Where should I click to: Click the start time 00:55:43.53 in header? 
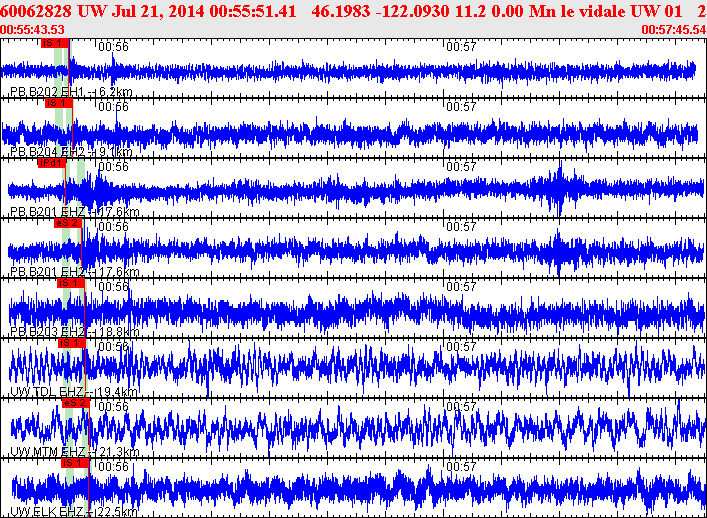(32, 30)
